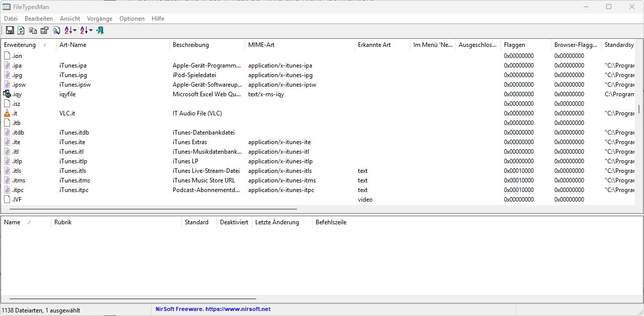Click the blank file icon for .itb
The height and width of the screenshot is (316, 644).
click(x=7, y=123)
